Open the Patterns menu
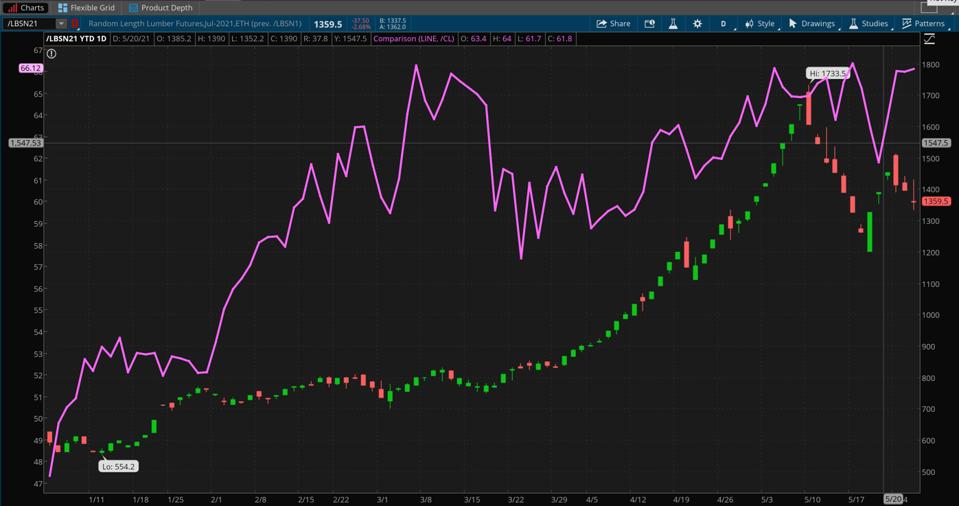The image size is (959, 506). tap(923, 23)
